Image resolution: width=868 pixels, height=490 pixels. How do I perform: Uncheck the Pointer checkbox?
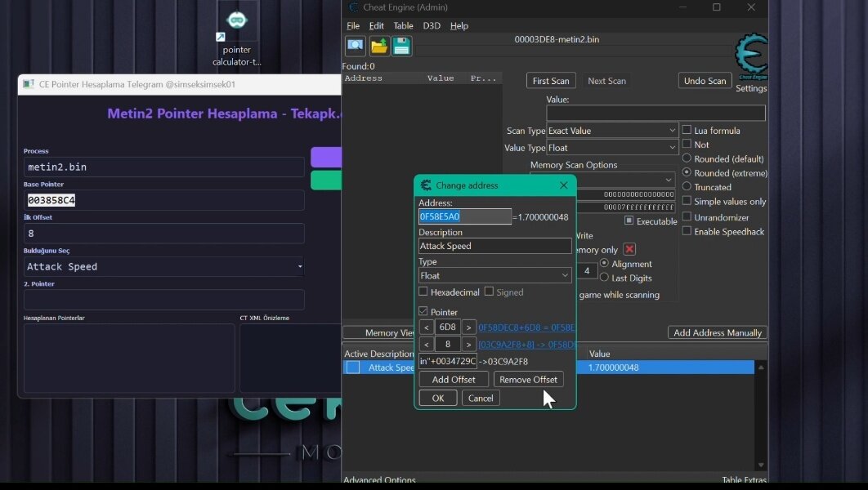tap(423, 311)
